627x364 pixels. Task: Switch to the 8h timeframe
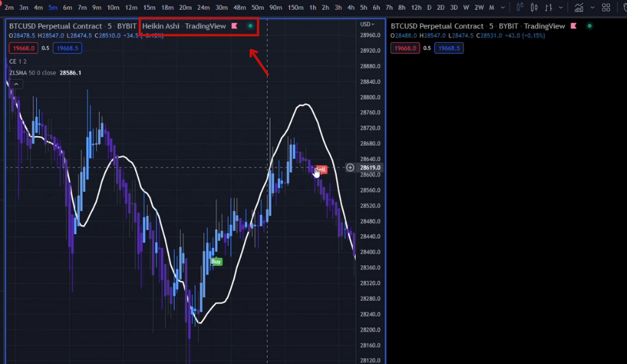(402, 7)
